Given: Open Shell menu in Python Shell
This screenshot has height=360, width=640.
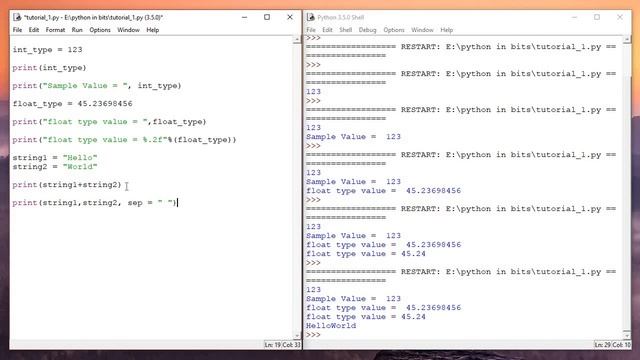Looking at the screenshot, I should click(x=345, y=30).
